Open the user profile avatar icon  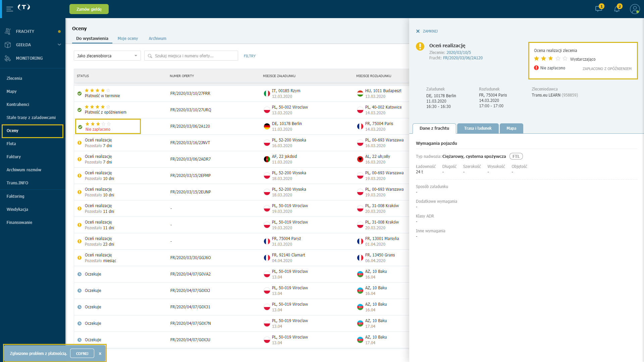[635, 9]
